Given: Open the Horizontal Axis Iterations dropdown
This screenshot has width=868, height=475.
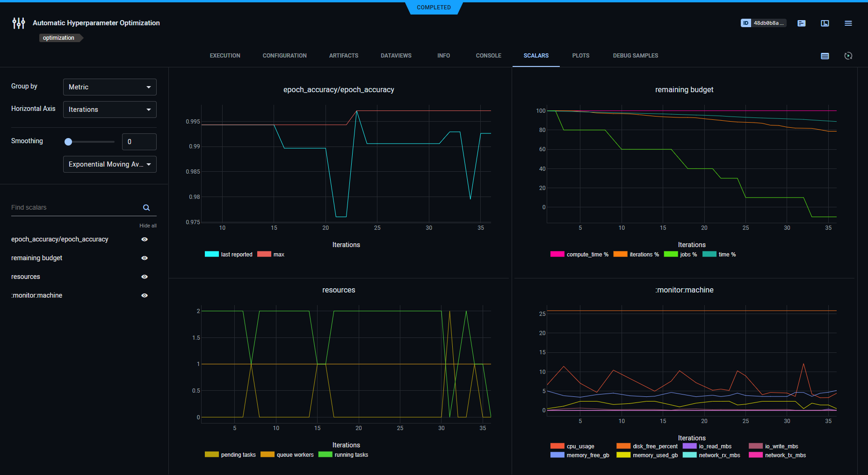Looking at the screenshot, I should coord(109,110).
